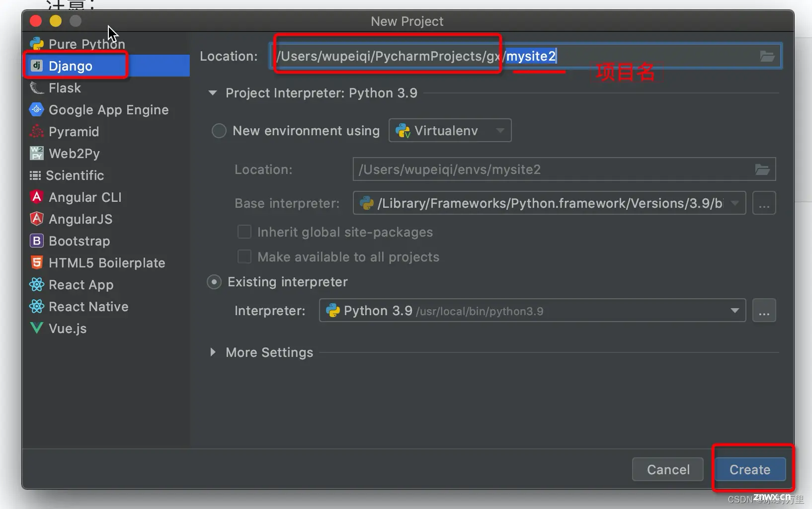Click the React Native atom icon

tap(37, 306)
